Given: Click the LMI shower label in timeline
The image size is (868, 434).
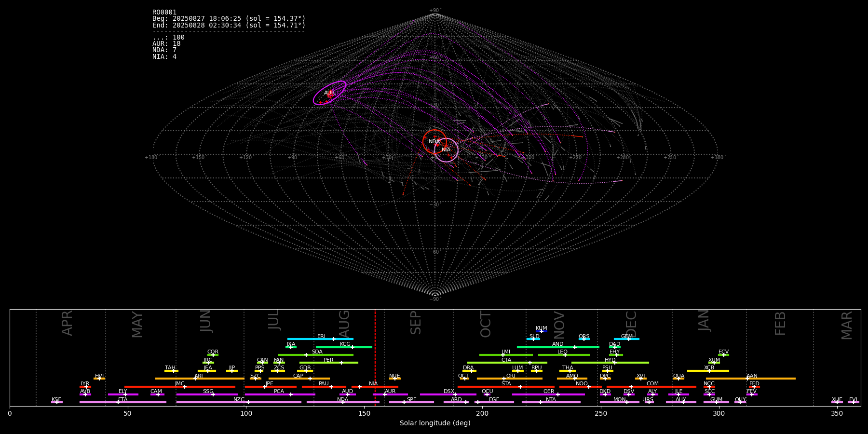Looking at the screenshot, I should coord(506,352).
